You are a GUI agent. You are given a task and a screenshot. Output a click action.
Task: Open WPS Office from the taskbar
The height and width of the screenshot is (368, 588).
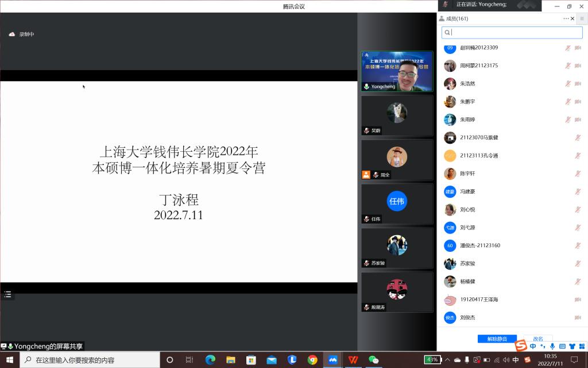(x=353, y=360)
